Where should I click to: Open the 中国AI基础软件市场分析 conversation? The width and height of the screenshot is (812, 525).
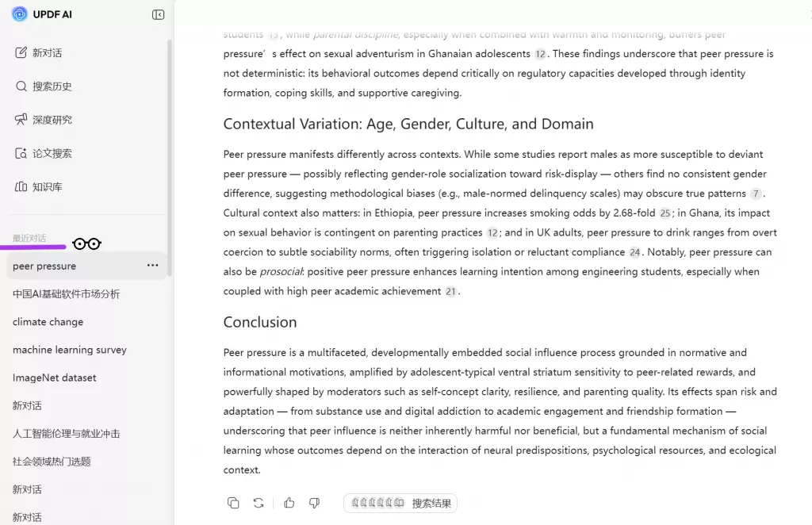pyautogui.click(x=67, y=294)
